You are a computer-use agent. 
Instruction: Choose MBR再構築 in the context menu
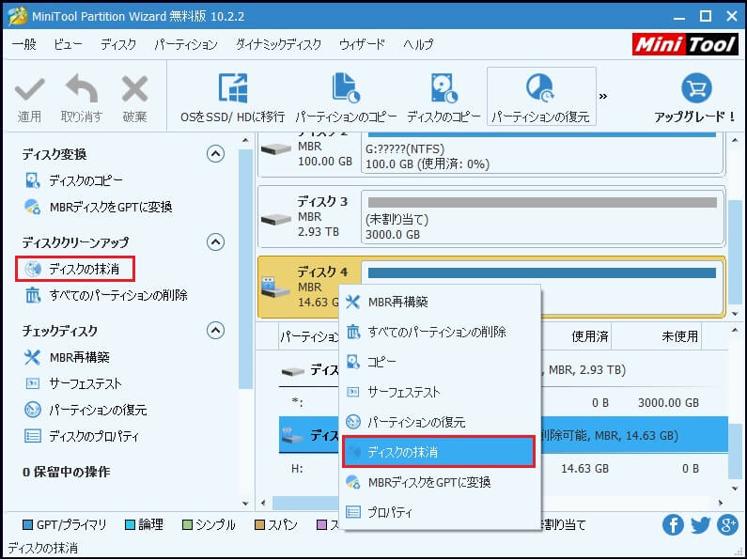pyautogui.click(x=442, y=302)
